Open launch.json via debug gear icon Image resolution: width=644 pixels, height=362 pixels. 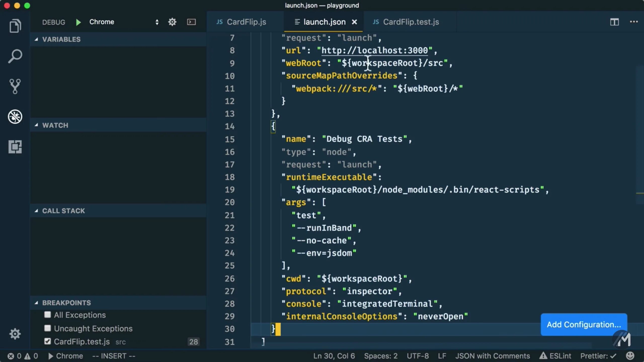point(172,22)
